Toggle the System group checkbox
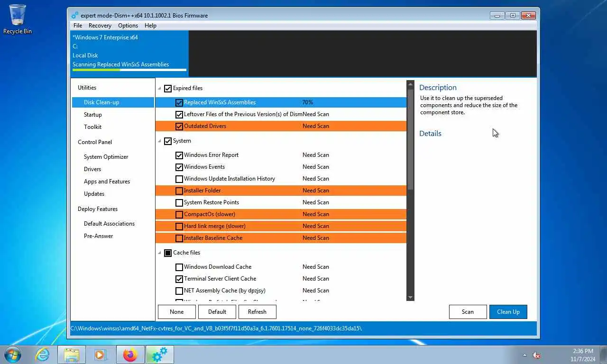Viewport: 607px width, 364px height. [168, 141]
